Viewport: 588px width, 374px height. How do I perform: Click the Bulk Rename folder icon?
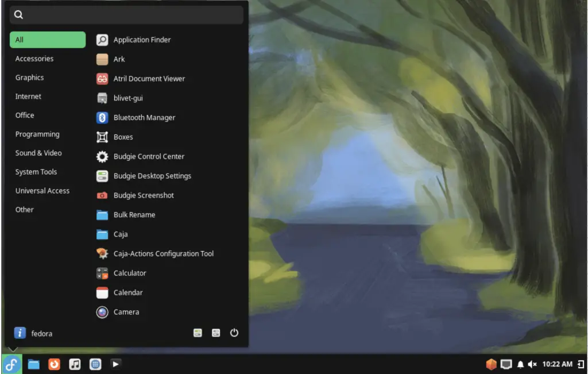click(102, 215)
